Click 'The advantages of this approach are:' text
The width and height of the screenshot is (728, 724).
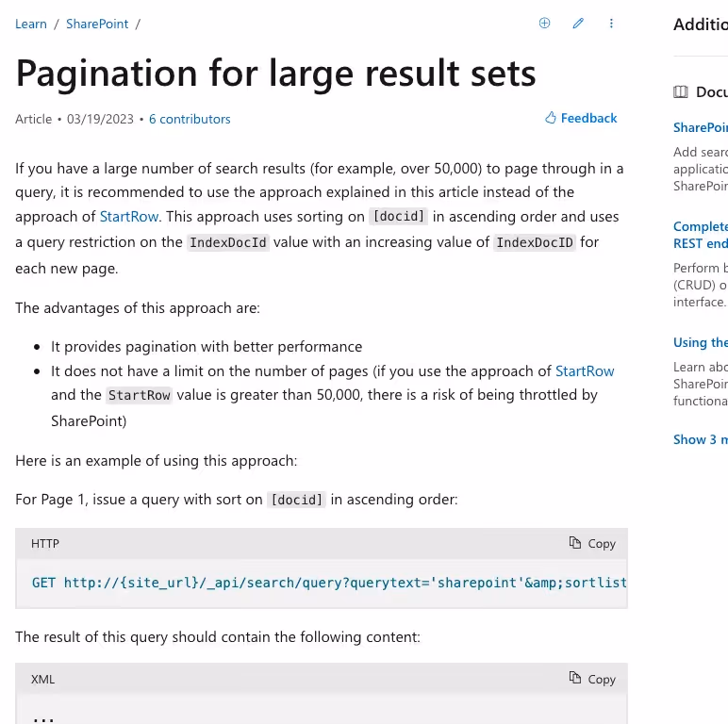click(138, 308)
